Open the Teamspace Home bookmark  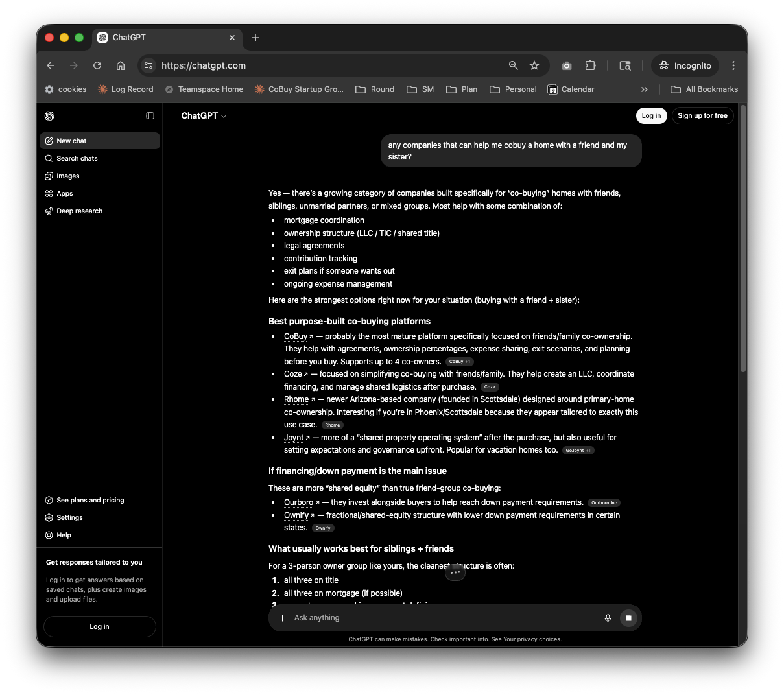[204, 89]
